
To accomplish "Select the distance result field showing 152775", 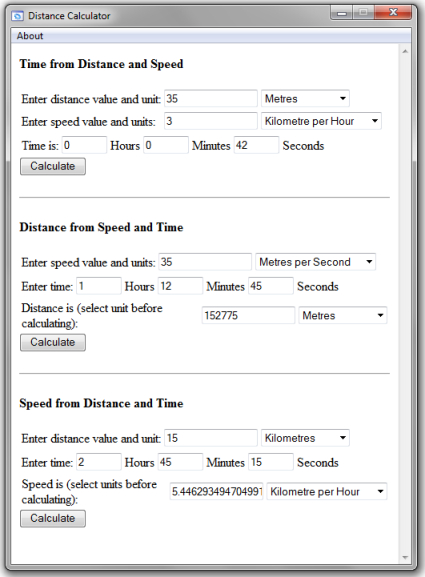I will coord(248,315).
